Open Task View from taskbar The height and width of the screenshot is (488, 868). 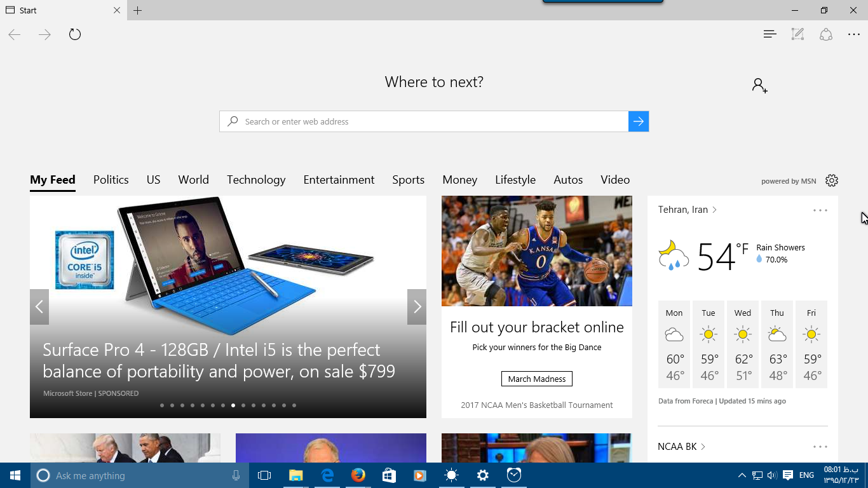(x=264, y=475)
